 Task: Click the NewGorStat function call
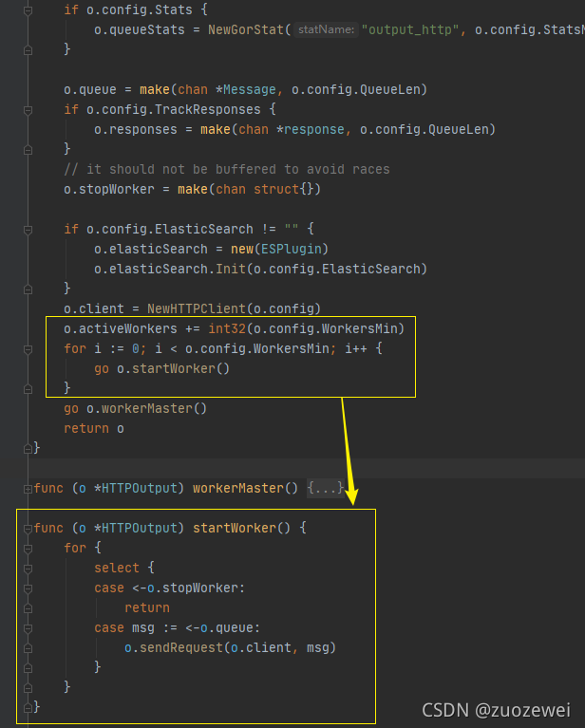click(246, 29)
